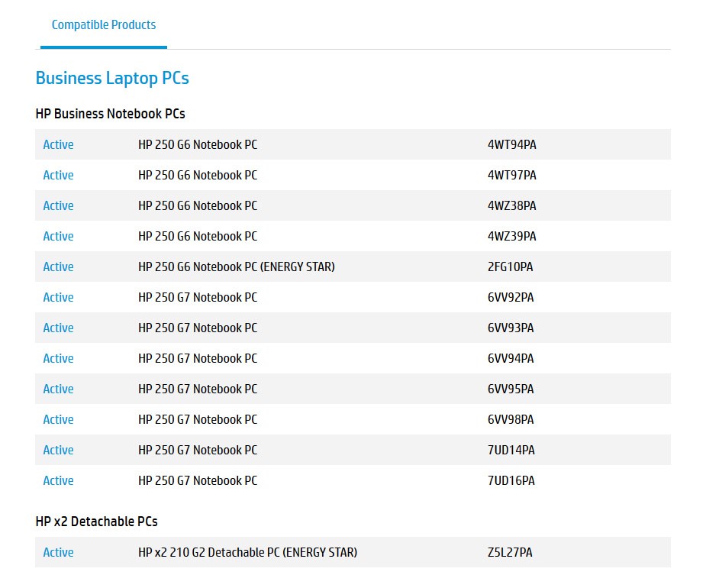Select part number Z5L27PA
The image size is (706, 588).
[510, 552]
